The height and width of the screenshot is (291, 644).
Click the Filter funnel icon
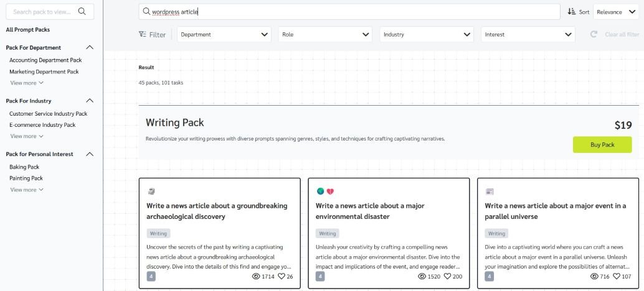[x=142, y=34]
